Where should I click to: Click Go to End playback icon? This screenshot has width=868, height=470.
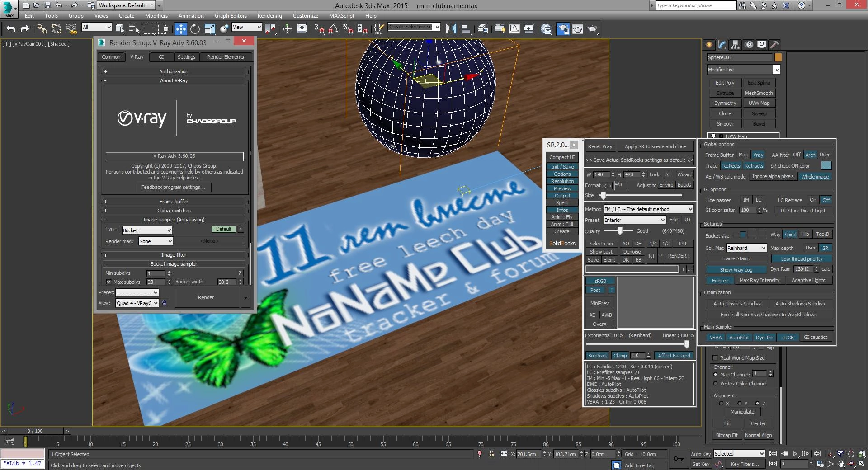click(817, 454)
